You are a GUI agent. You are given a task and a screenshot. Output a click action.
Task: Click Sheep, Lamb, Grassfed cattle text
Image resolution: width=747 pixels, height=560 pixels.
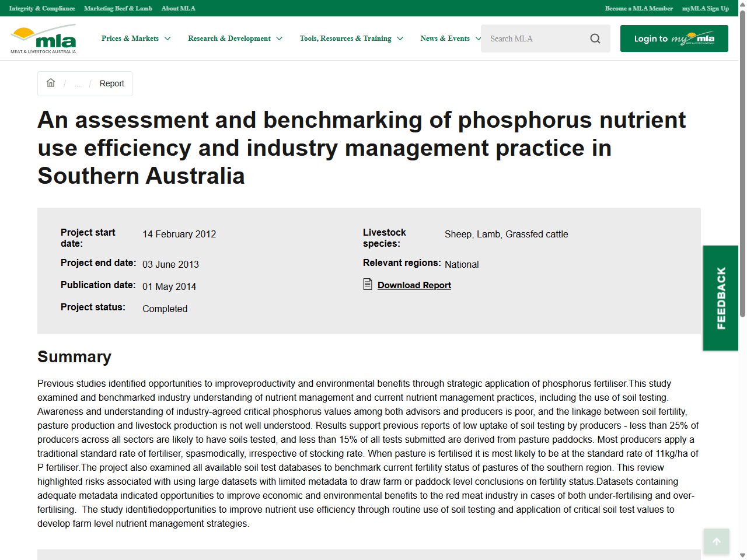[x=507, y=234]
